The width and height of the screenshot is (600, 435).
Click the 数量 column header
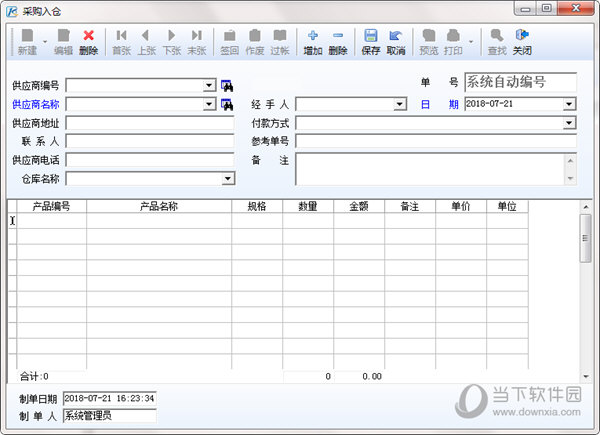pos(308,207)
